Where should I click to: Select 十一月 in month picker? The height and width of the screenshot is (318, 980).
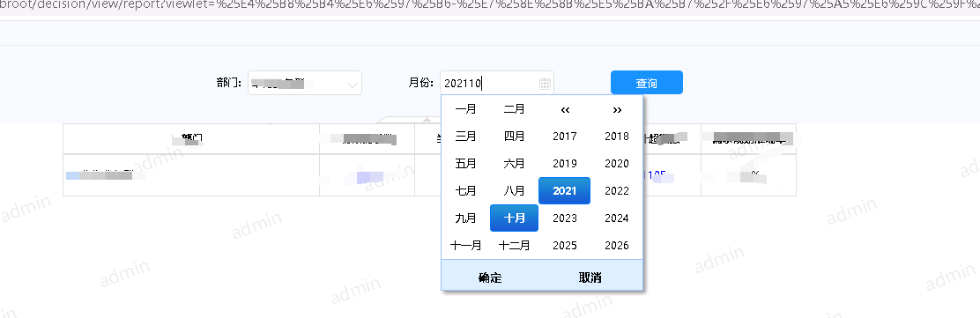(x=465, y=246)
